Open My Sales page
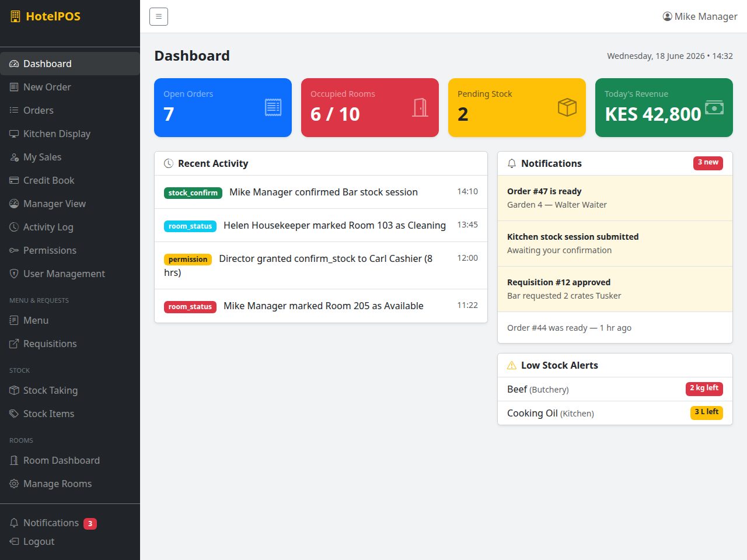Viewport: 747px width, 560px height. tap(70, 157)
